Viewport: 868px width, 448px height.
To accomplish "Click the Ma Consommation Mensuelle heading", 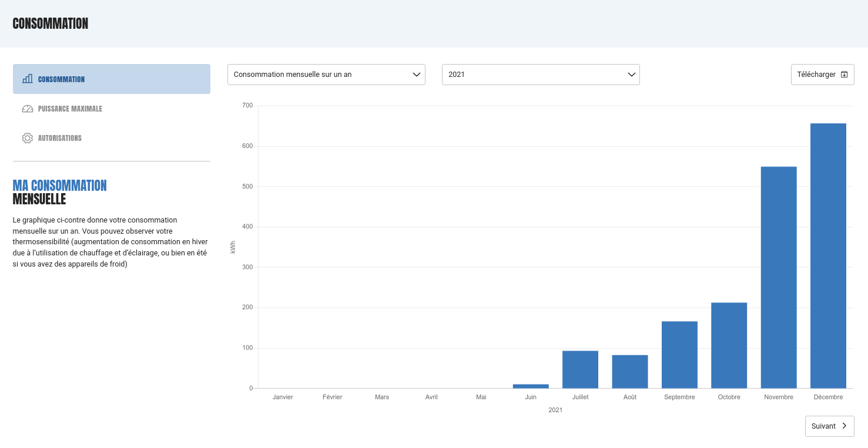I will (60, 192).
